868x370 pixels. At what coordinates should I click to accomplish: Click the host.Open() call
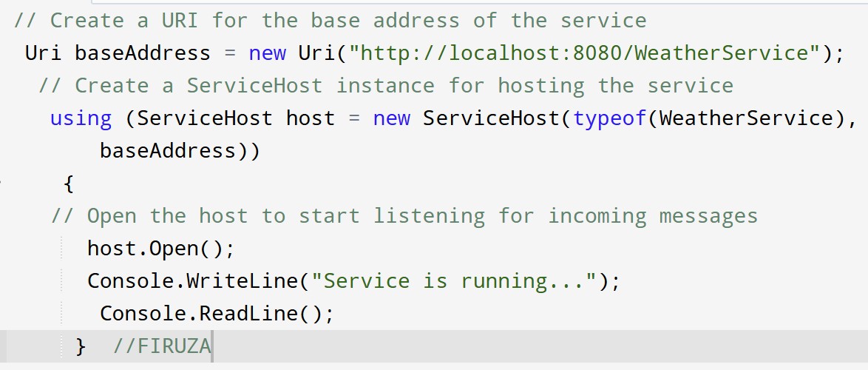pos(160,249)
